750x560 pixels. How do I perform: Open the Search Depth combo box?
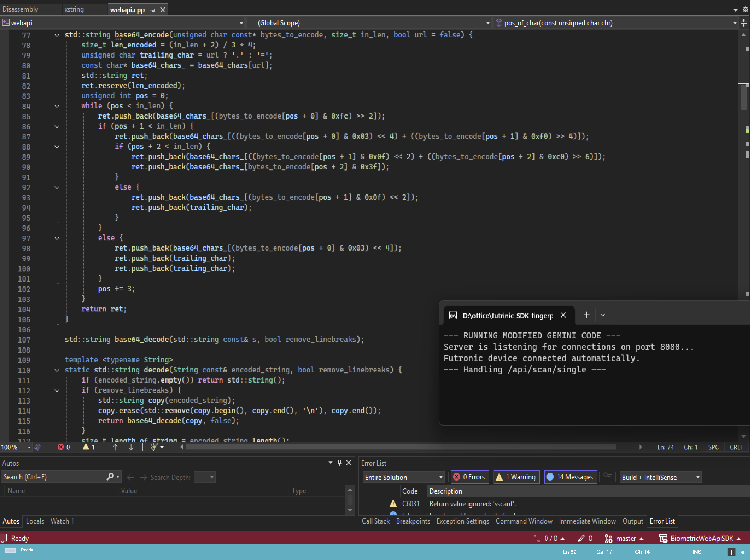[x=205, y=477]
